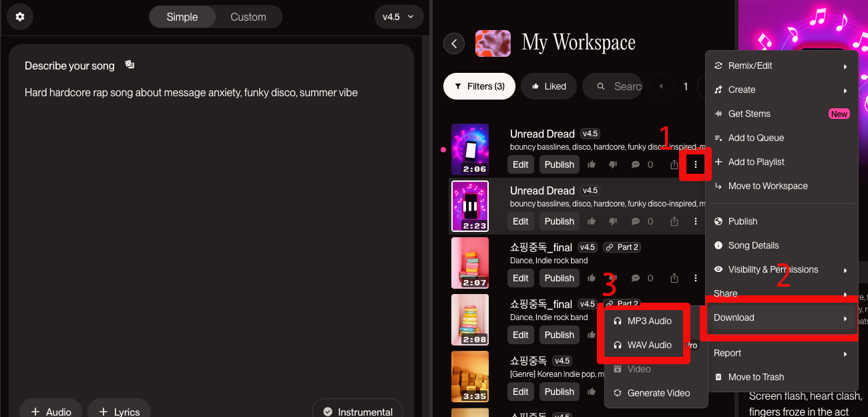Expand the Report submenu
Screen dimensions: 868x417
point(781,353)
